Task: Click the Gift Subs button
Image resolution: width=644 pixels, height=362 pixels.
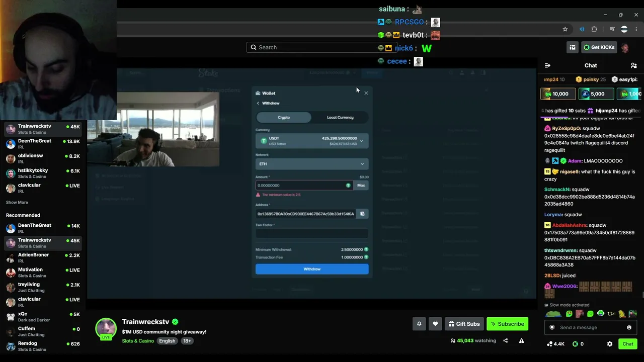Action: click(x=464, y=324)
